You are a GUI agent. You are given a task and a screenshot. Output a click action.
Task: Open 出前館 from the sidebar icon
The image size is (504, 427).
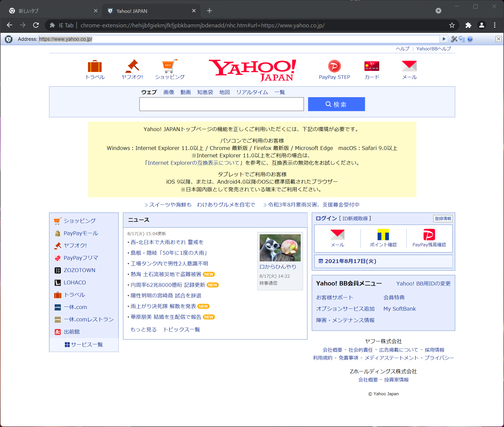[x=58, y=331]
